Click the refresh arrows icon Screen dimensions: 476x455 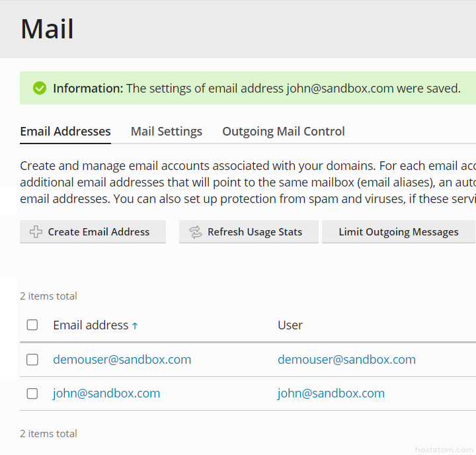tap(195, 232)
